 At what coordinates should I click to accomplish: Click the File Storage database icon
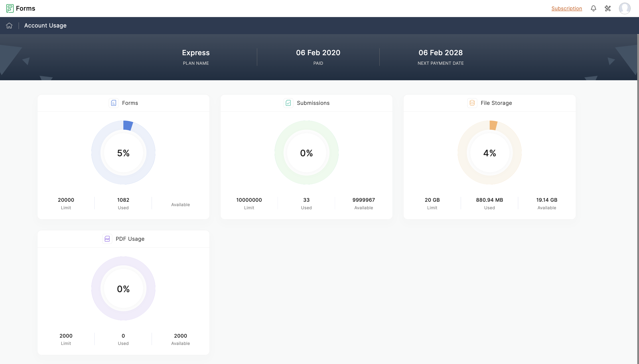[472, 103]
